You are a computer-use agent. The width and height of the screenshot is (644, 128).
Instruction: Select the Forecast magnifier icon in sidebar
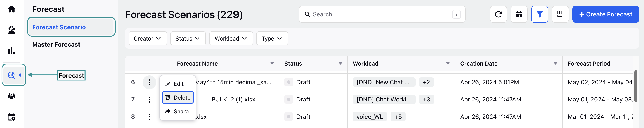coord(12,75)
